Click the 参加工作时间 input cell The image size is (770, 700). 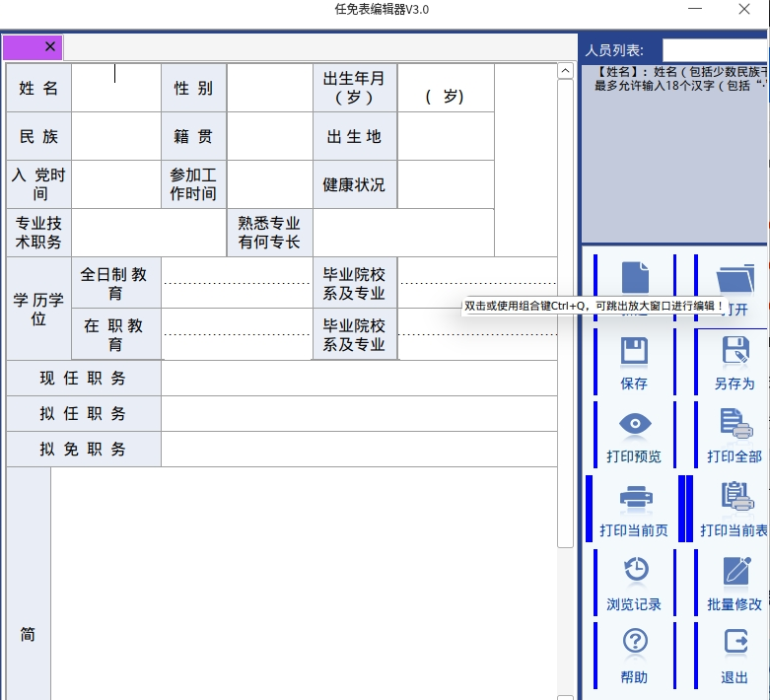[270, 184]
